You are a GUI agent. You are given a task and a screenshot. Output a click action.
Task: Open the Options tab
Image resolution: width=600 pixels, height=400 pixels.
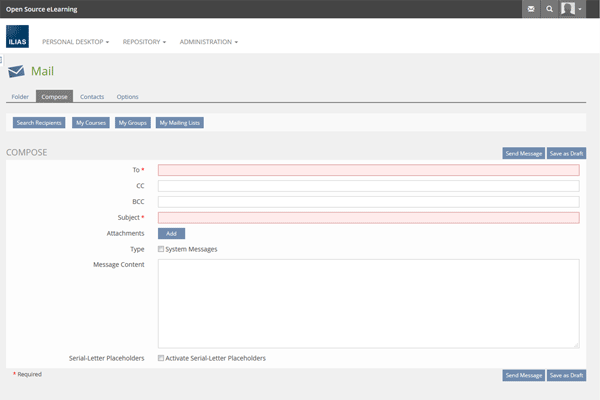[x=127, y=97]
